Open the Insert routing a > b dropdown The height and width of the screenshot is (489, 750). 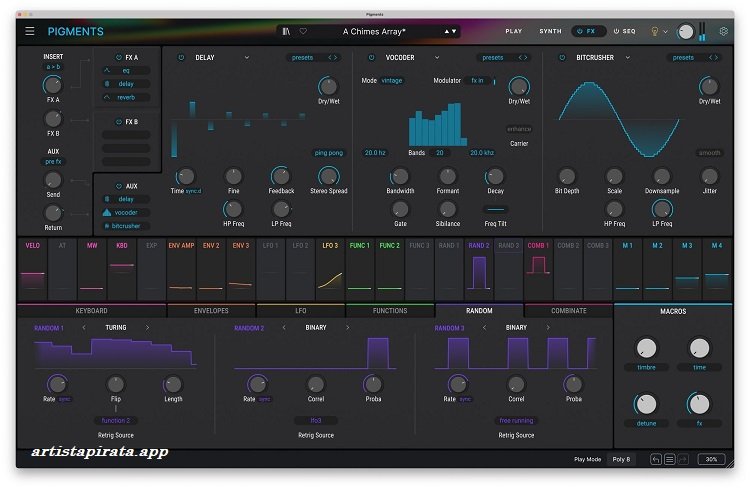[53, 67]
